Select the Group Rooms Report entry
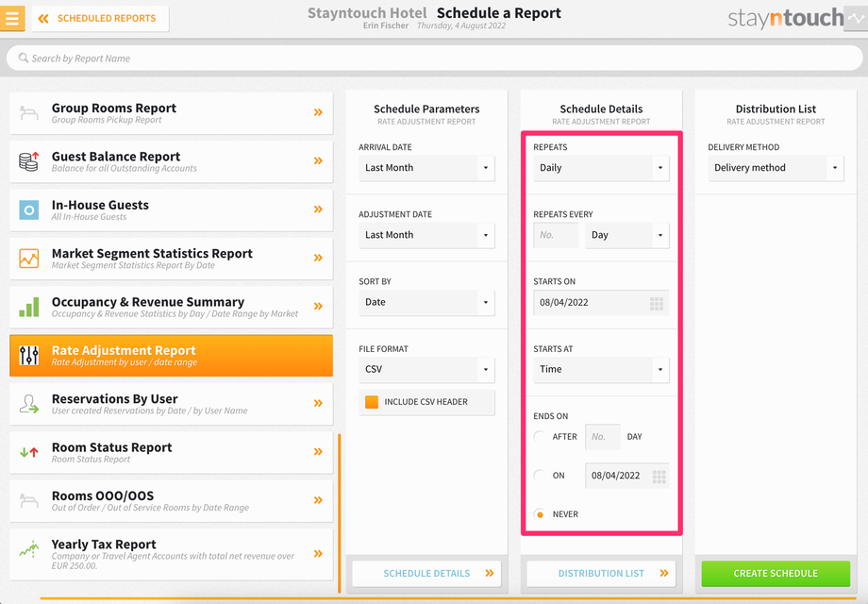Image resolution: width=868 pixels, height=604 pixels. tap(171, 113)
